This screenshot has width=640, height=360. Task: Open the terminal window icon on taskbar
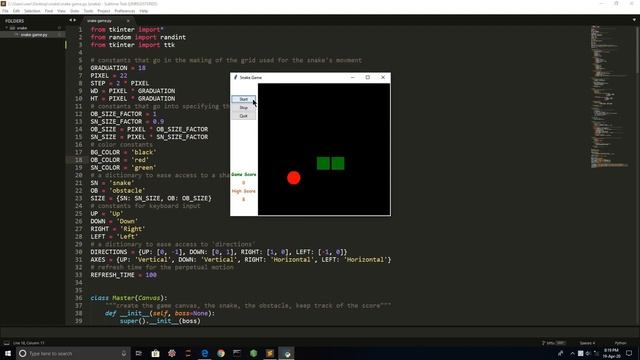[x=237, y=353]
